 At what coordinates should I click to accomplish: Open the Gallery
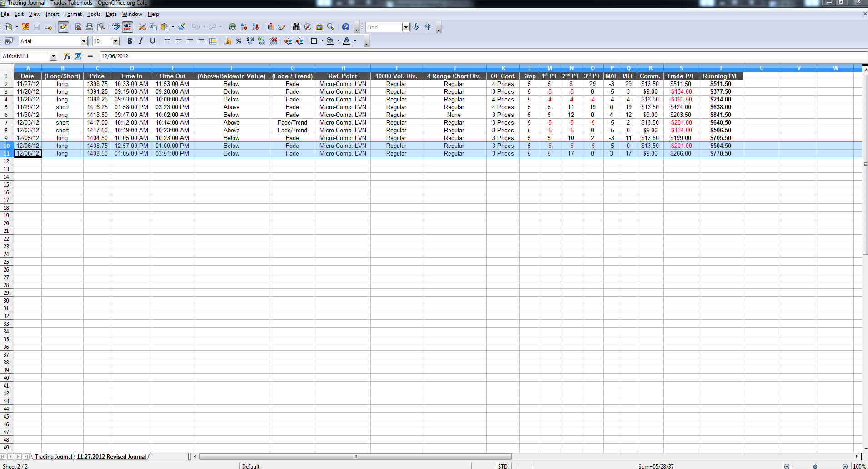tap(319, 27)
